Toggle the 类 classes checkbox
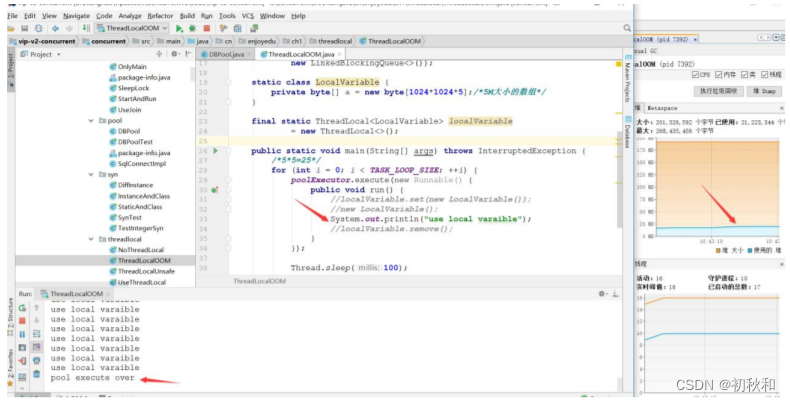The width and height of the screenshot is (790, 401). 745,75
